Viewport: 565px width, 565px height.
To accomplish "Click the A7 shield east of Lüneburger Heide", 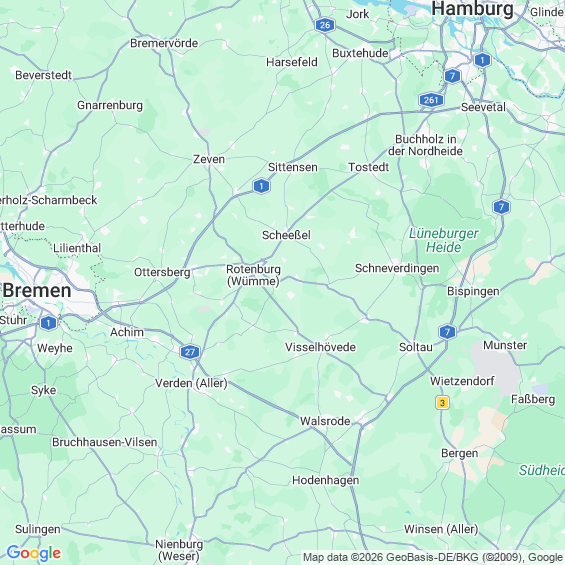I will [501, 207].
